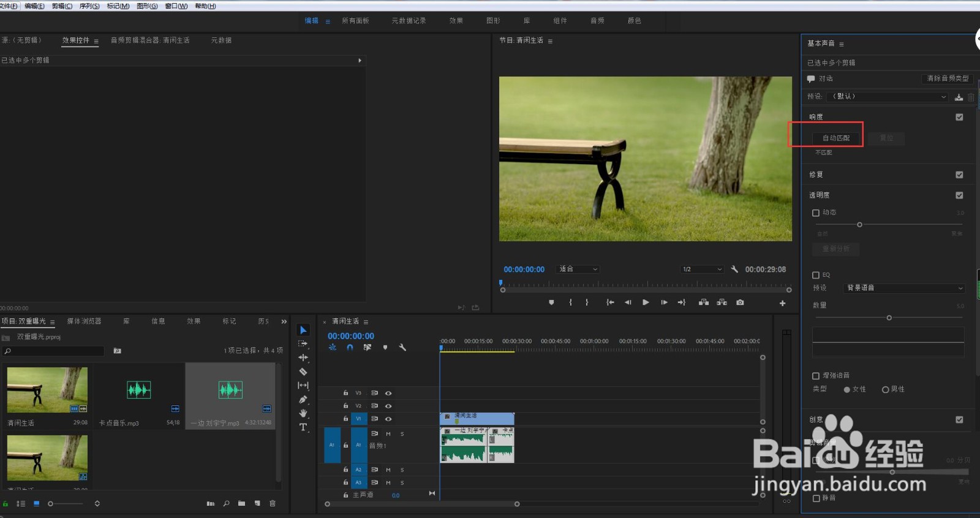Toggle insert sequences as nests icon

(x=333, y=347)
